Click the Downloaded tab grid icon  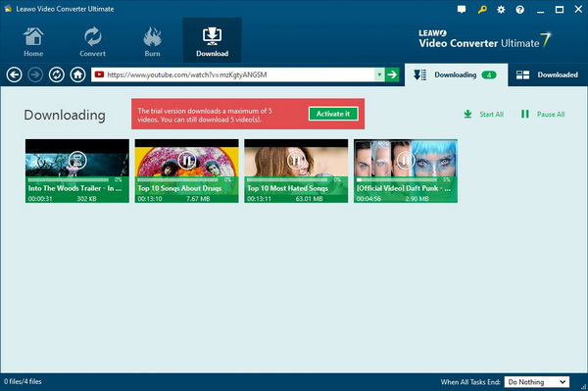click(x=522, y=75)
